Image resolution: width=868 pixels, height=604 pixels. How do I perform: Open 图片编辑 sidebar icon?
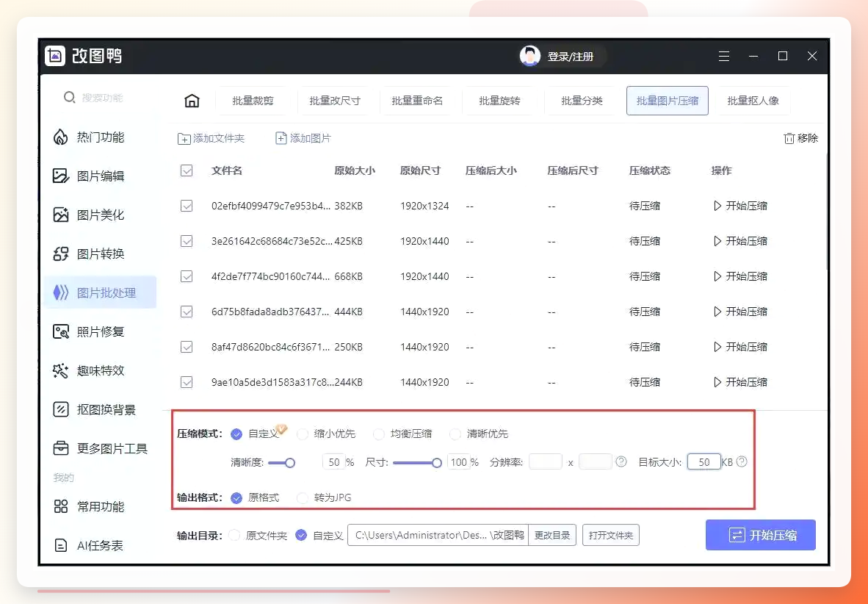pyautogui.click(x=60, y=176)
